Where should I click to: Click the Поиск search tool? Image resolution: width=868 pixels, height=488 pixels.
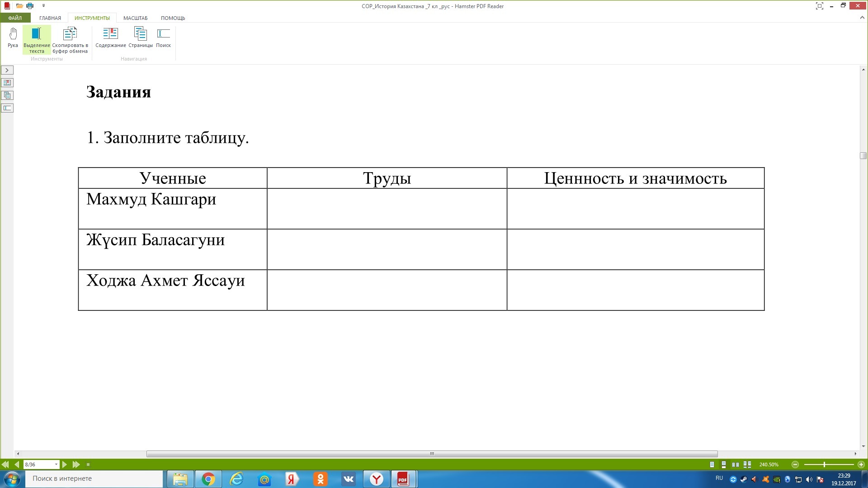[x=163, y=37]
